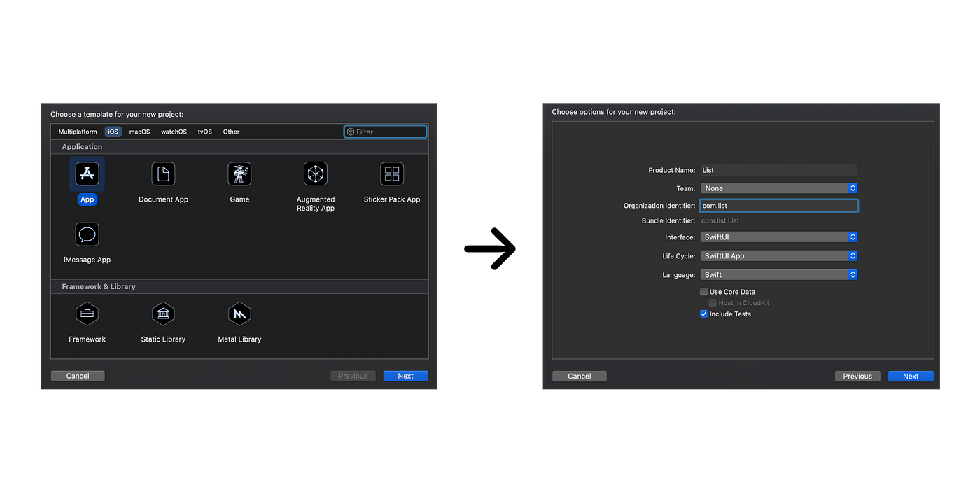Select the Framework template icon
This screenshot has width=980, height=492.
[x=87, y=314]
